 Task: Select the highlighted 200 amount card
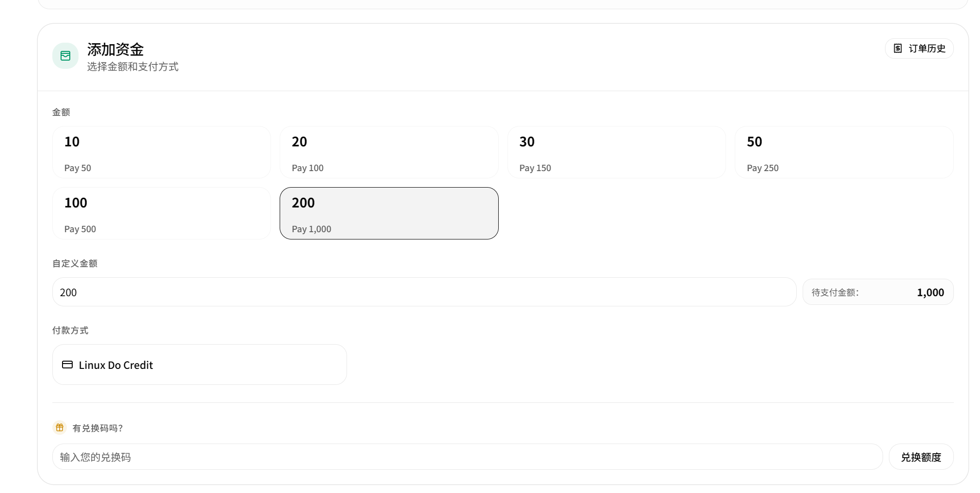pos(389,213)
